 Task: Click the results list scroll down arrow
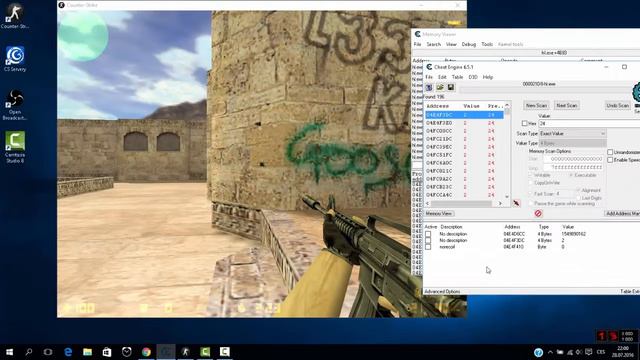coord(507,196)
